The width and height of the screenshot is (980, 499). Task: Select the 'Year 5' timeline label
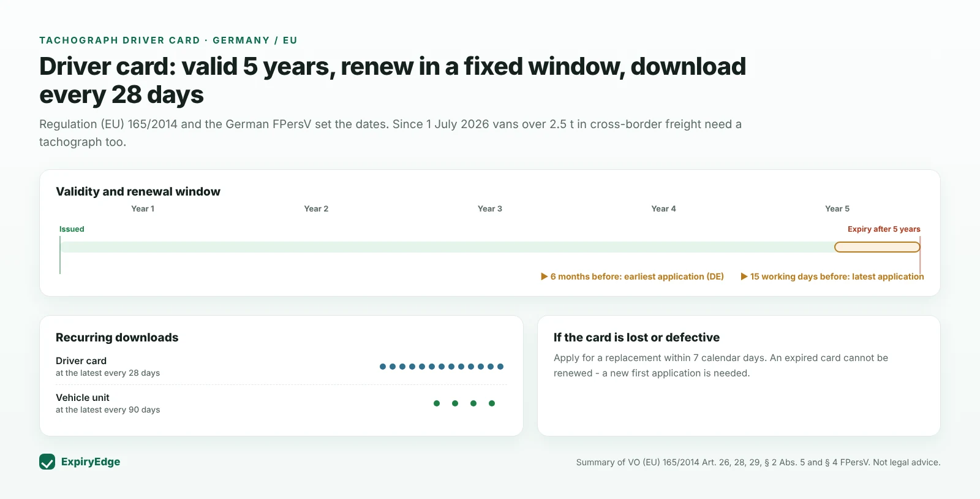(x=837, y=208)
